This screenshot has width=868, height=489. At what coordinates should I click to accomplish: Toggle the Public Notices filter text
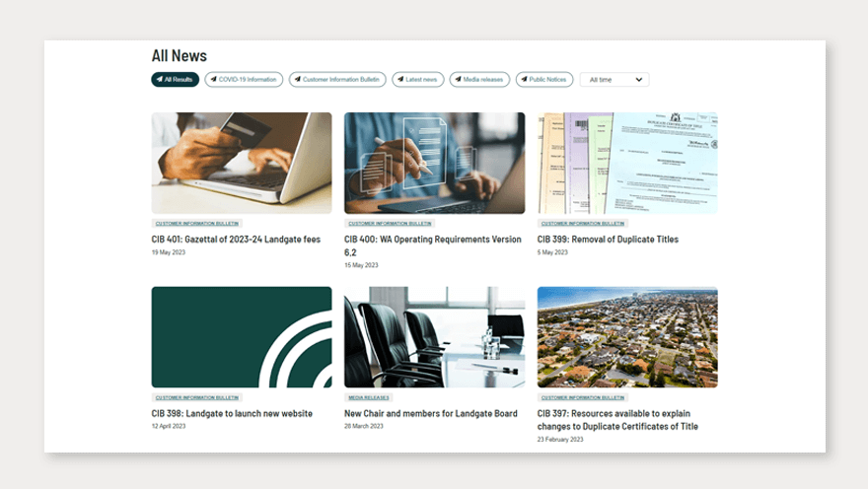pos(547,80)
